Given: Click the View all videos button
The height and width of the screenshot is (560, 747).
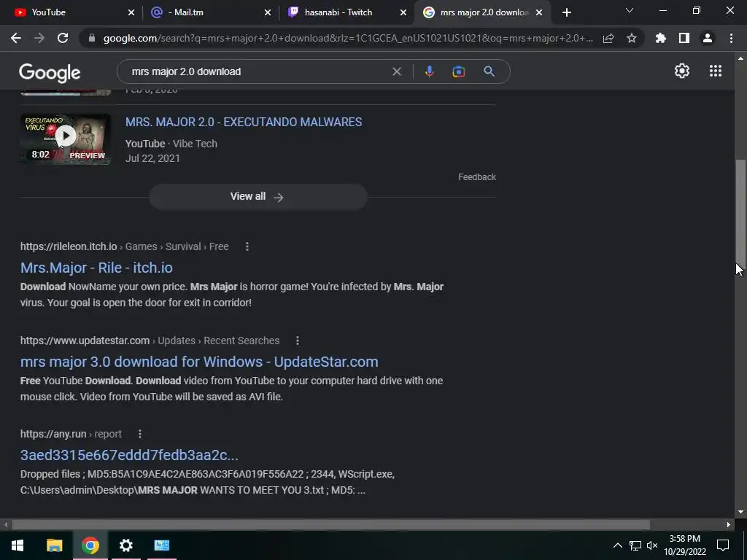Looking at the screenshot, I should coord(258,197).
